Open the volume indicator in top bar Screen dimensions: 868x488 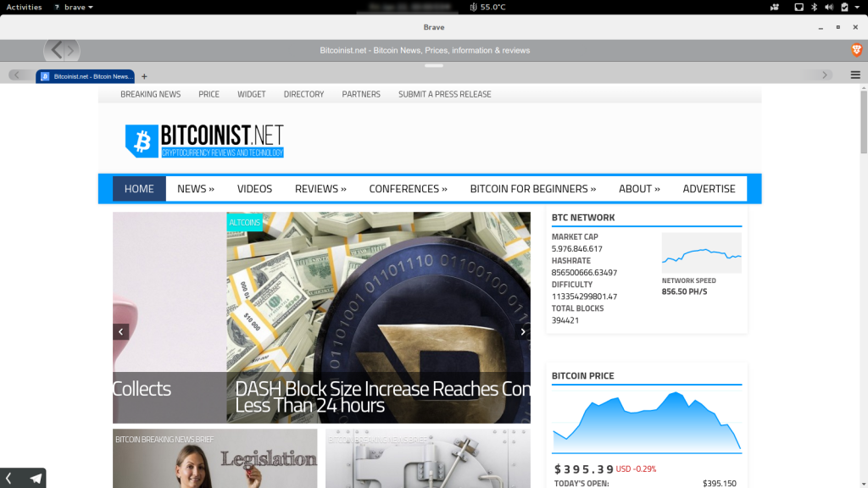829,7
